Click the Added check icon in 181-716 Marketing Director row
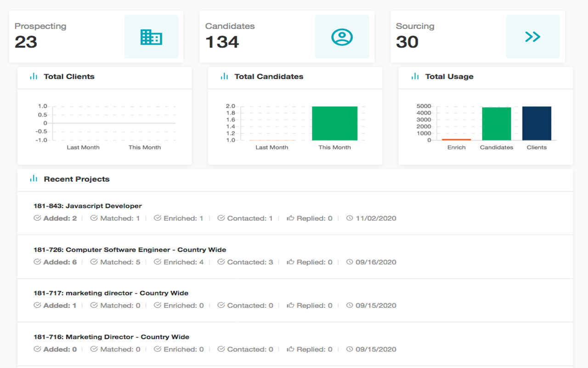 click(x=37, y=349)
